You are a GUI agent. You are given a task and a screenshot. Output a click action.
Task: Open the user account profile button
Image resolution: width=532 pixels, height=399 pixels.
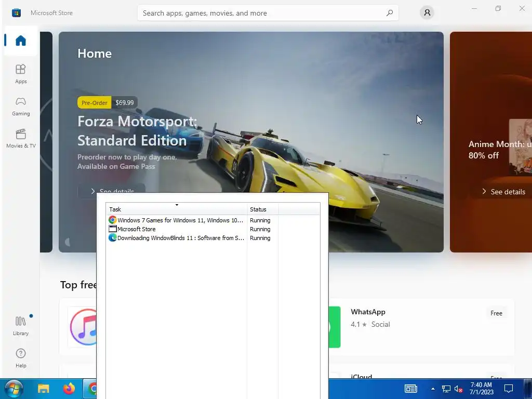pos(427,13)
